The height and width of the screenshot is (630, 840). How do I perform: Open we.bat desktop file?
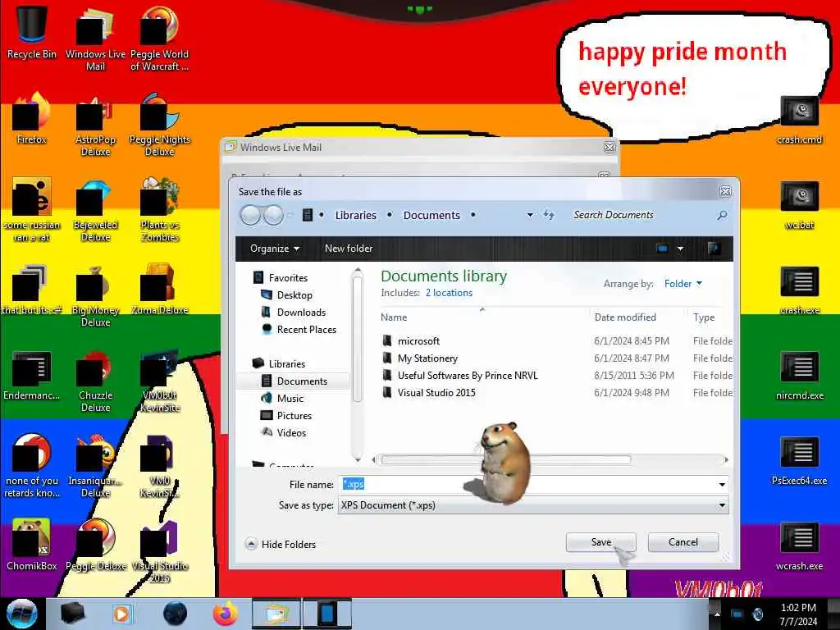point(799,204)
